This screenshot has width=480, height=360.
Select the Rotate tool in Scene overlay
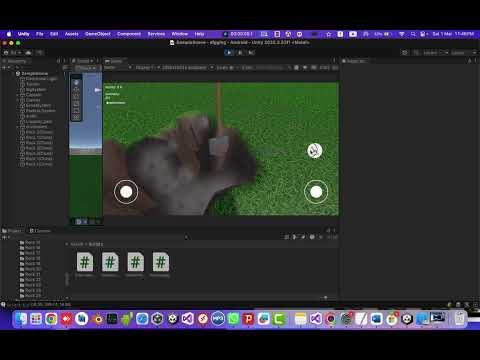(76, 96)
